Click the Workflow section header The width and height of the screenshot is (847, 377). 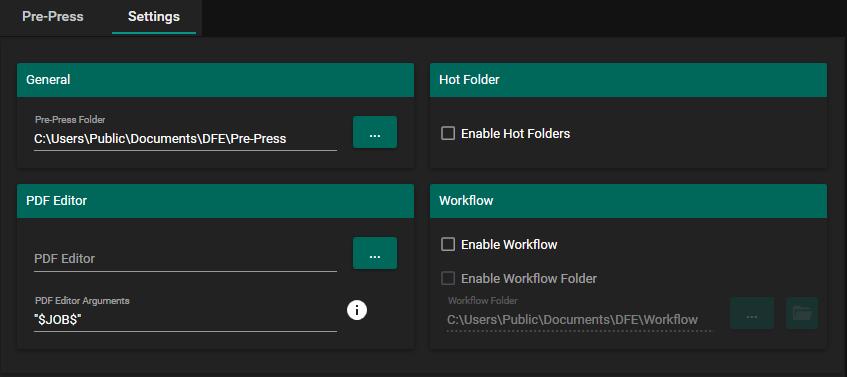[628, 201]
